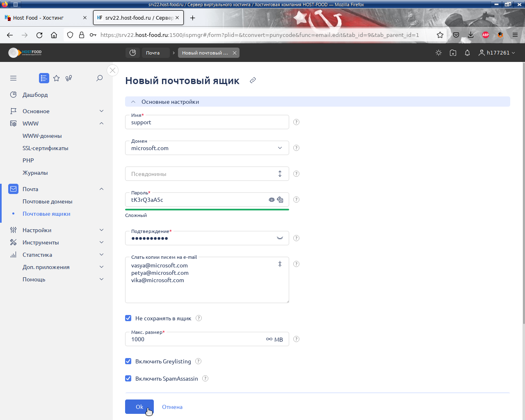
Task: Open notifications bell icon
Action: click(467, 53)
